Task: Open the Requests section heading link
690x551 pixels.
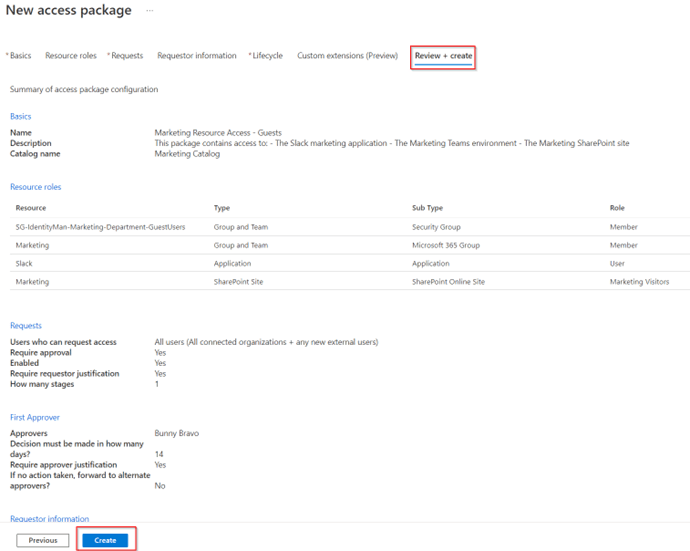Action: pyautogui.click(x=25, y=326)
